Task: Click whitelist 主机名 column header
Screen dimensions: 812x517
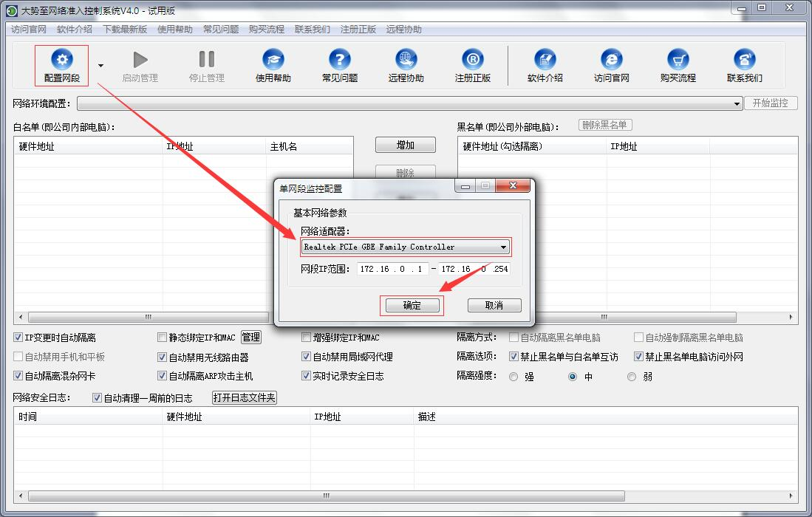Action: pyautogui.click(x=310, y=146)
